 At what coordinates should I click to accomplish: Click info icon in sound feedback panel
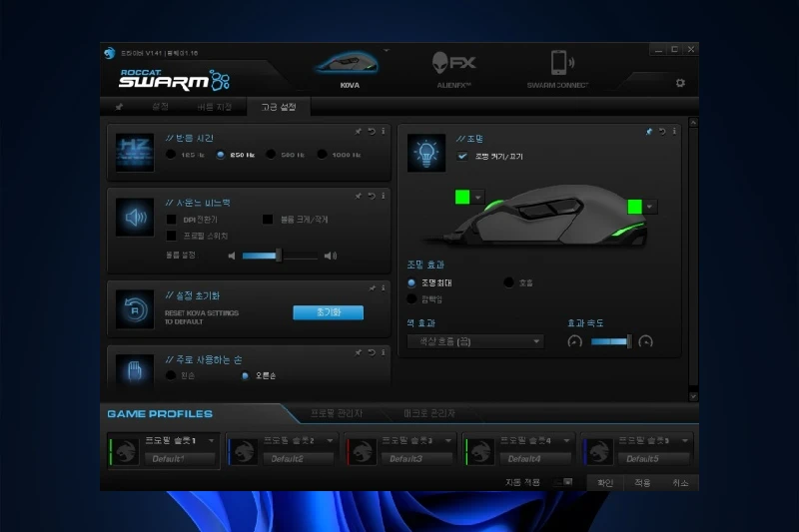coord(384,196)
